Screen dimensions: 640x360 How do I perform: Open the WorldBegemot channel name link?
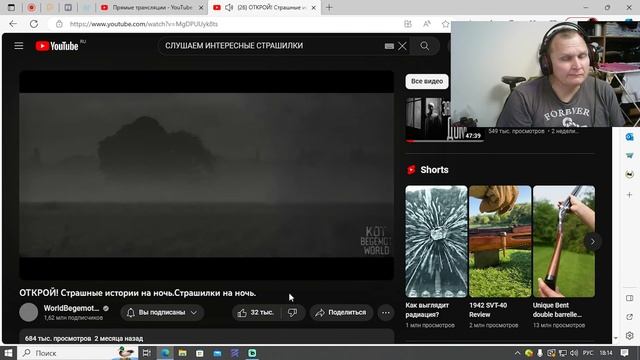click(x=71, y=308)
